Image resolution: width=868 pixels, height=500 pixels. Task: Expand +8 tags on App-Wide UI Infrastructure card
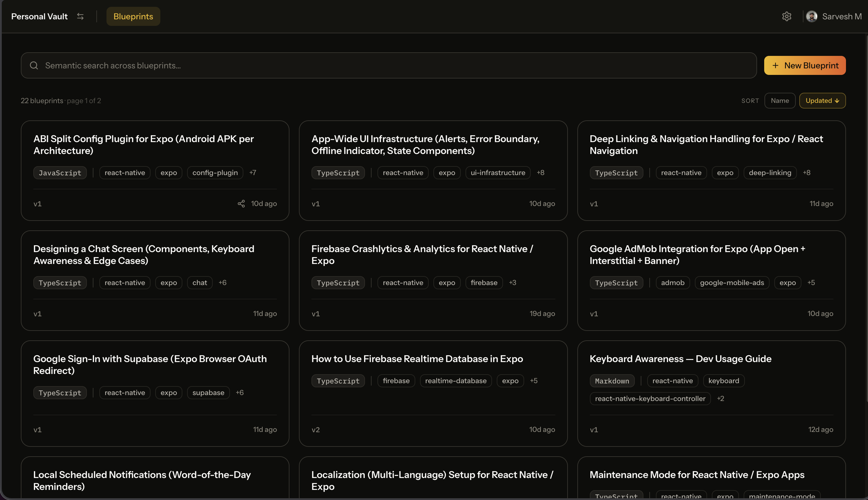coord(540,172)
